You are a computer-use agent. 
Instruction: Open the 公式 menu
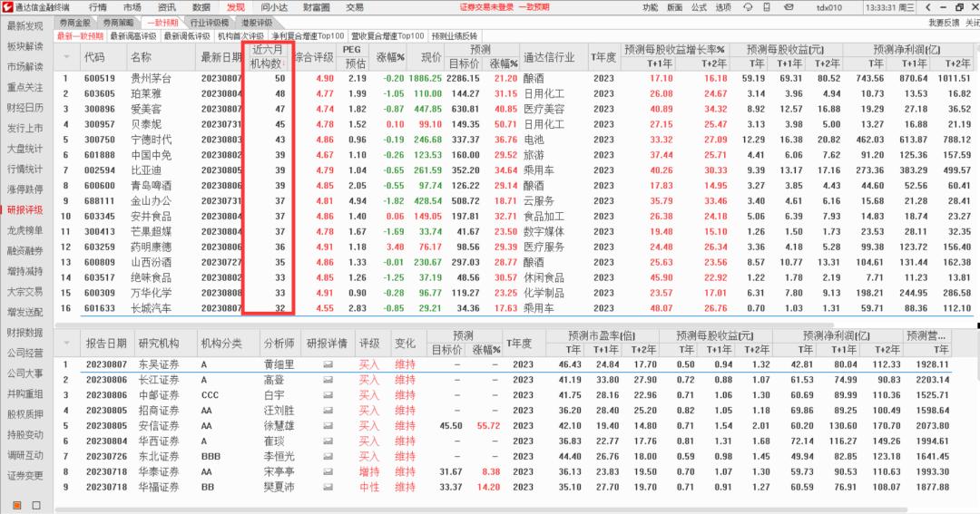699,7
